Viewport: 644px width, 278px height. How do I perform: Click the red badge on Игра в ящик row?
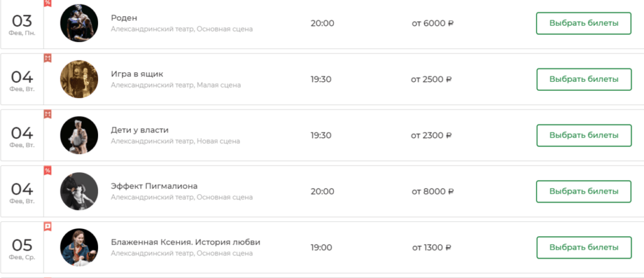[47, 58]
